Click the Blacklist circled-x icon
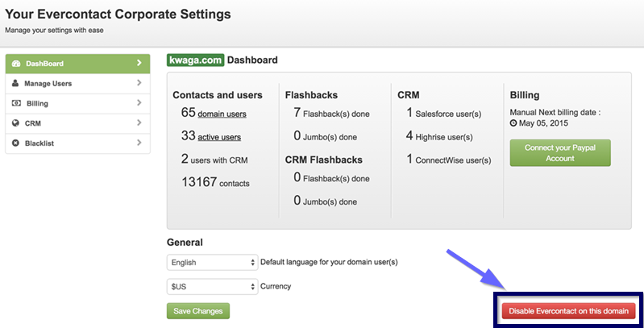The height and width of the screenshot is (328, 644). [x=15, y=143]
